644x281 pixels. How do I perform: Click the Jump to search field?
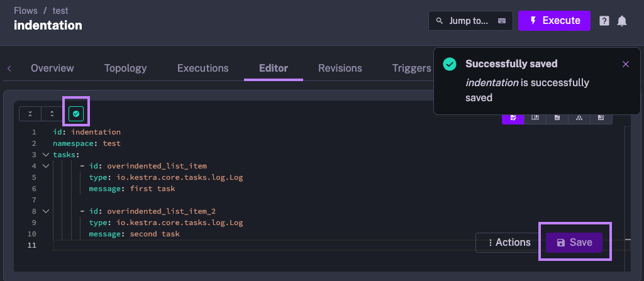coord(470,21)
